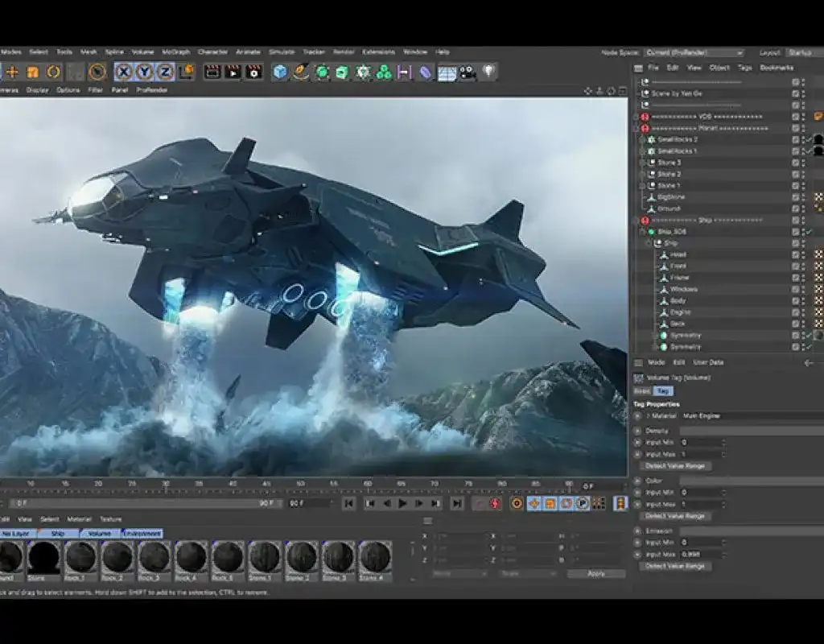Click the record keyframe icon below timeline
The height and width of the screenshot is (644, 824).
click(493, 505)
